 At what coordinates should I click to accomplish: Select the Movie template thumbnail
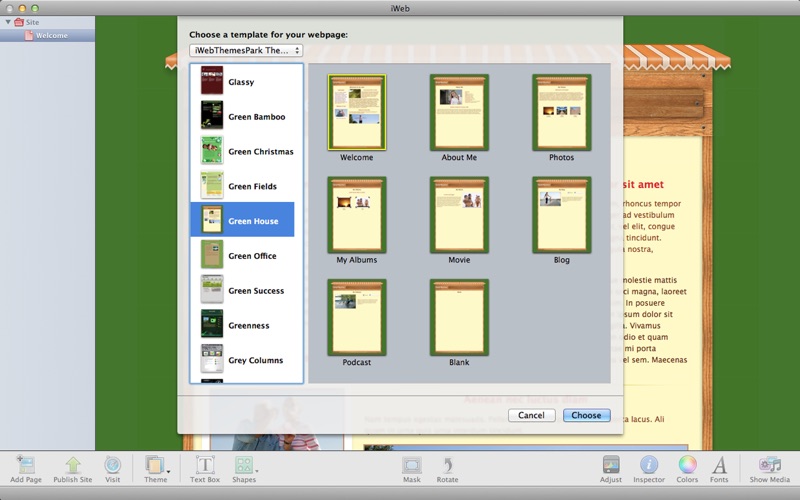pyautogui.click(x=459, y=215)
